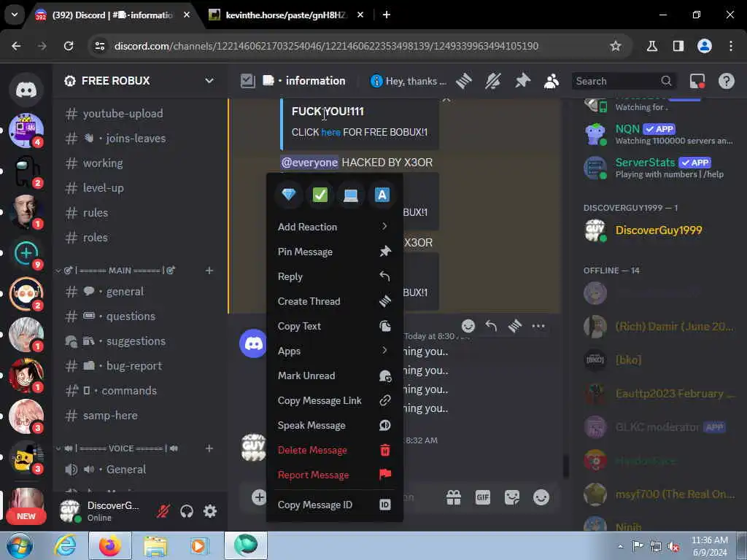Open Firefox from the taskbar

click(110, 545)
